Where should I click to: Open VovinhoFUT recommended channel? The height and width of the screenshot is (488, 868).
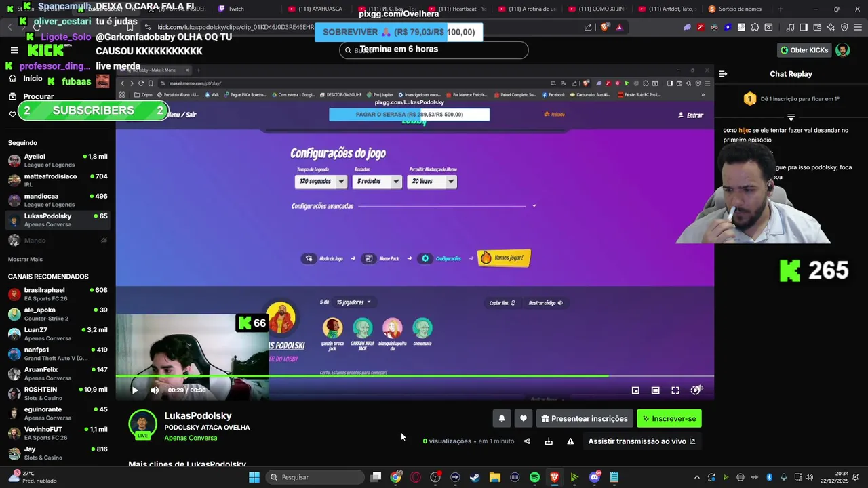pyautogui.click(x=58, y=433)
